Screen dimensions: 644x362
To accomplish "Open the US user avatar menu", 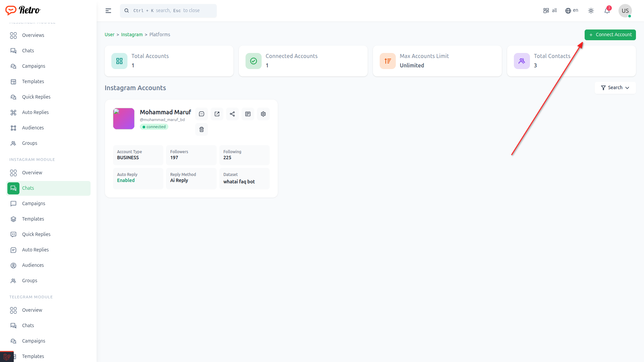I will [625, 11].
